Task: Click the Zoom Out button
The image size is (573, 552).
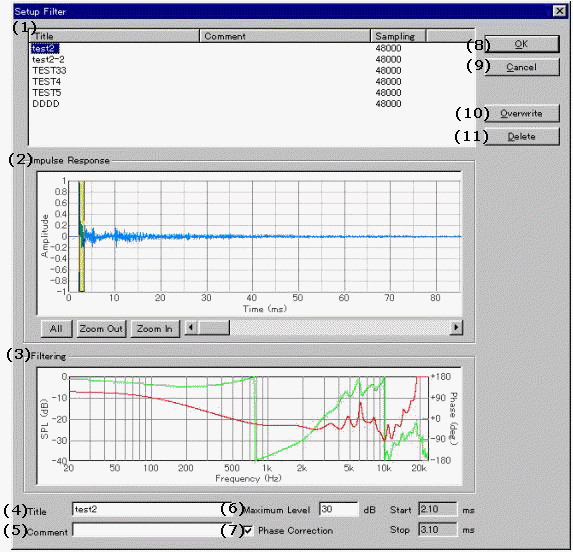Action: click(101, 328)
